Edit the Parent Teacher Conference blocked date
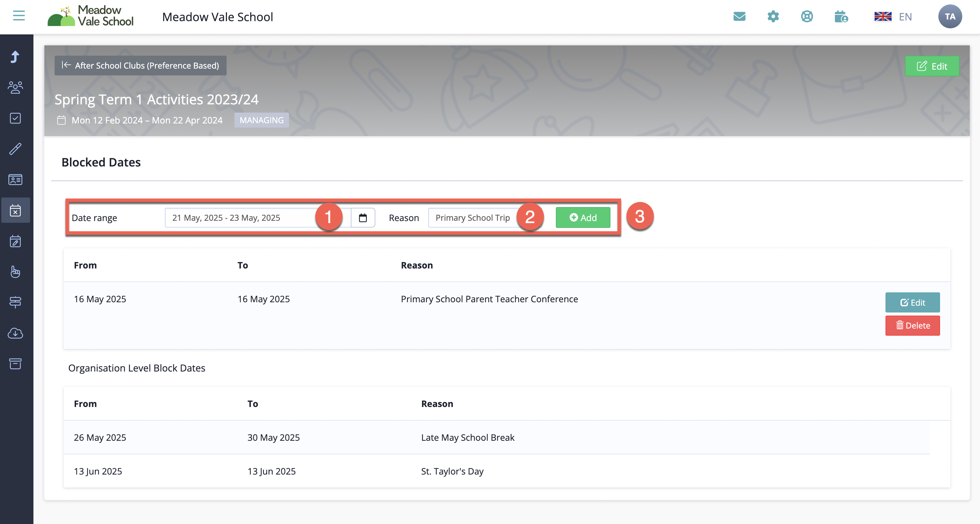The image size is (980, 524). click(912, 302)
